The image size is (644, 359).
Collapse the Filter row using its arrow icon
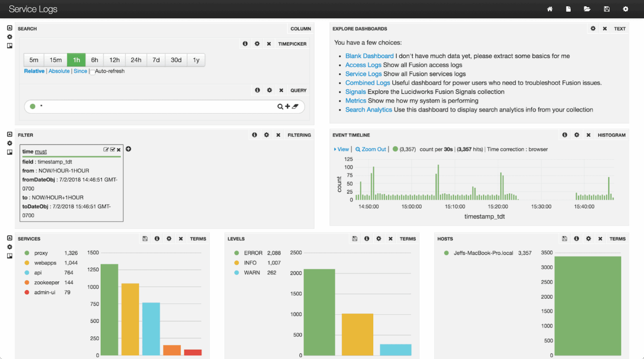(x=10, y=134)
